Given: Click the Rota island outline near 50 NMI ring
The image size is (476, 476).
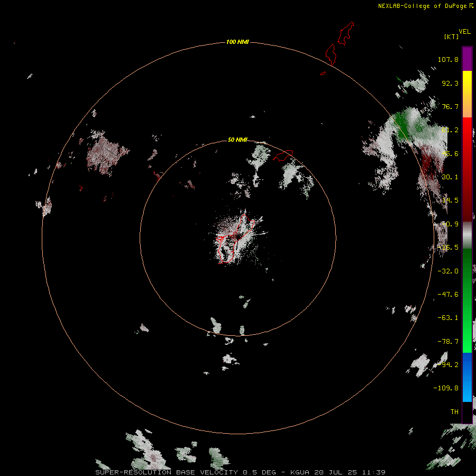Looking at the screenshot, I should click(283, 155).
